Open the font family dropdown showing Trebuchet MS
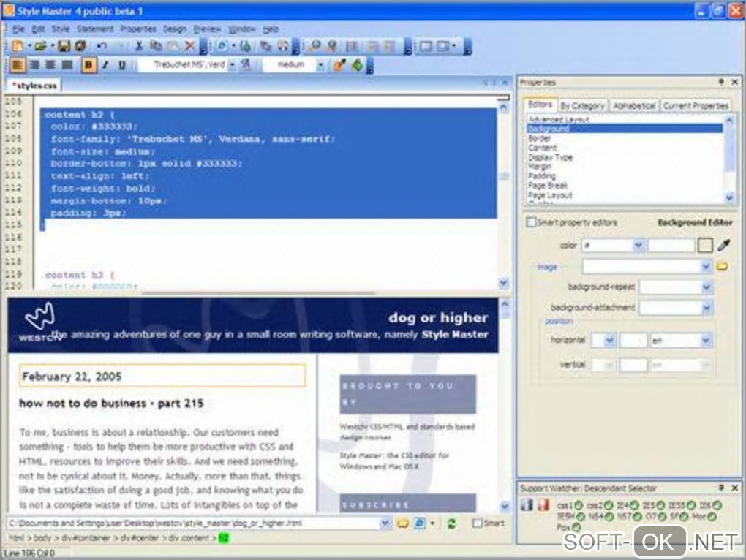 [x=232, y=64]
